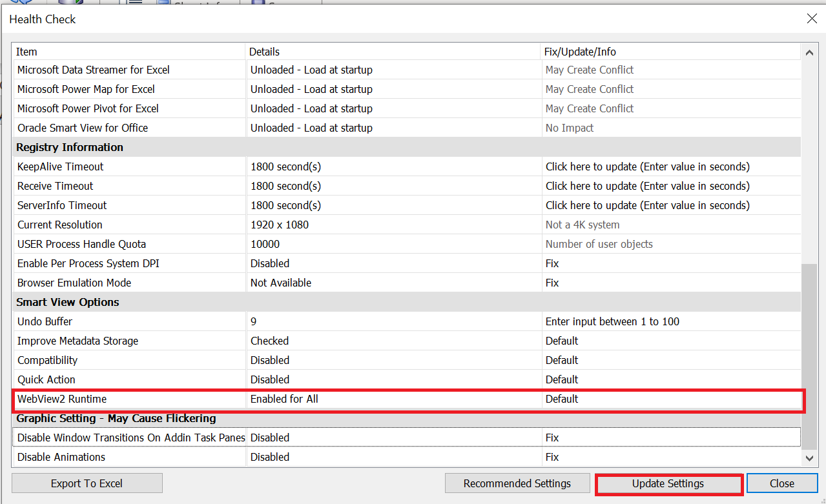The image size is (826, 504).
Task: Toggle Improve Metadata Storage Checked value
Action: [x=270, y=341]
